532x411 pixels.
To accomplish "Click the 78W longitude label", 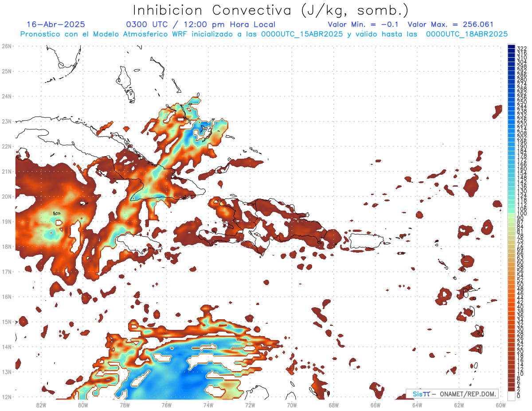I will [x=125, y=405].
